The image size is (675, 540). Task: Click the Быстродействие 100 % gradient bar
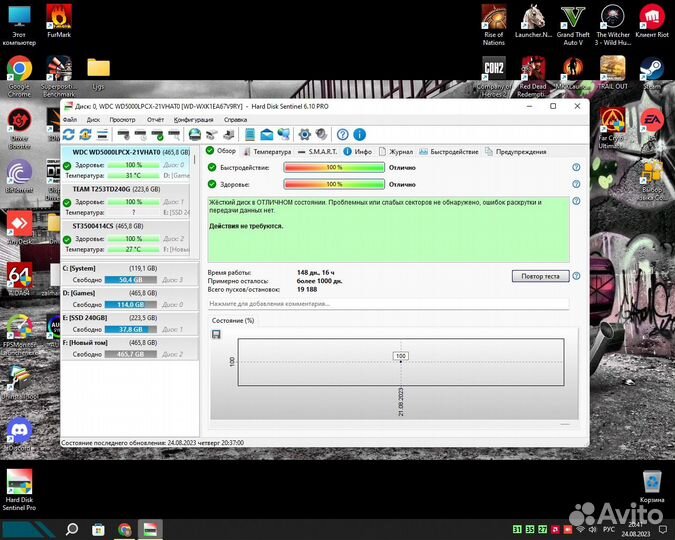point(334,168)
